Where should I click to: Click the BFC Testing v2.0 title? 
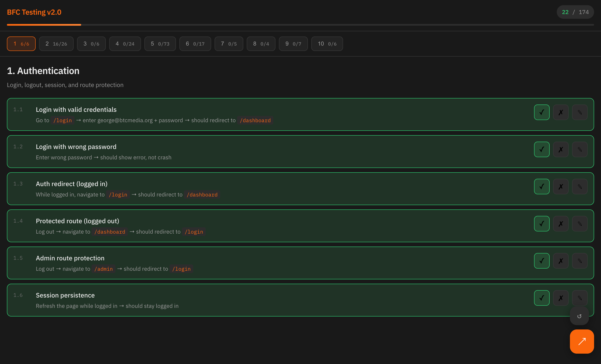point(34,12)
